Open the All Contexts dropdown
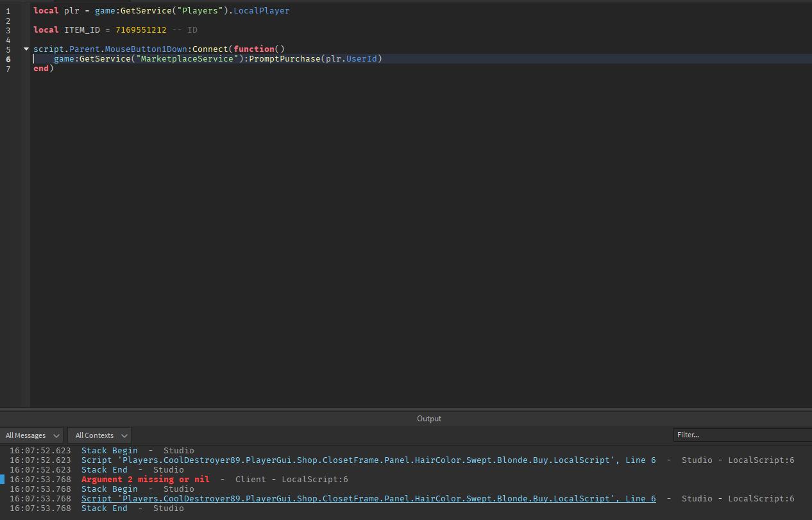 [99, 435]
